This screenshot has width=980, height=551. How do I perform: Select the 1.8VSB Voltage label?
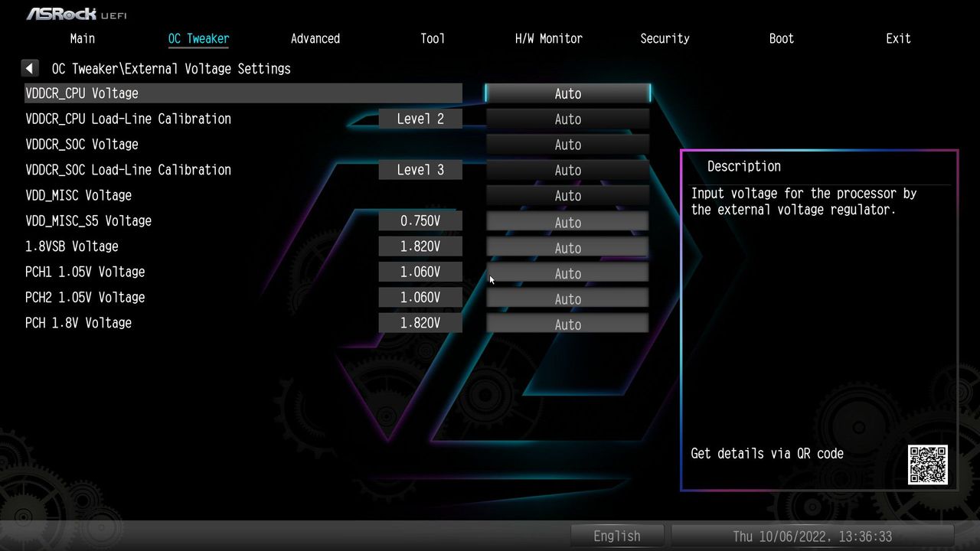point(72,246)
